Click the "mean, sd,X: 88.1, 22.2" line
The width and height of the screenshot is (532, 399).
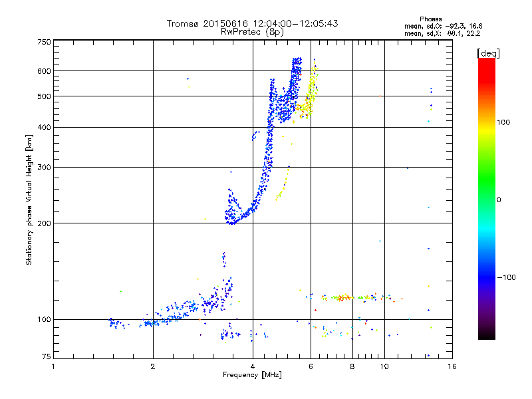(x=442, y=34)
